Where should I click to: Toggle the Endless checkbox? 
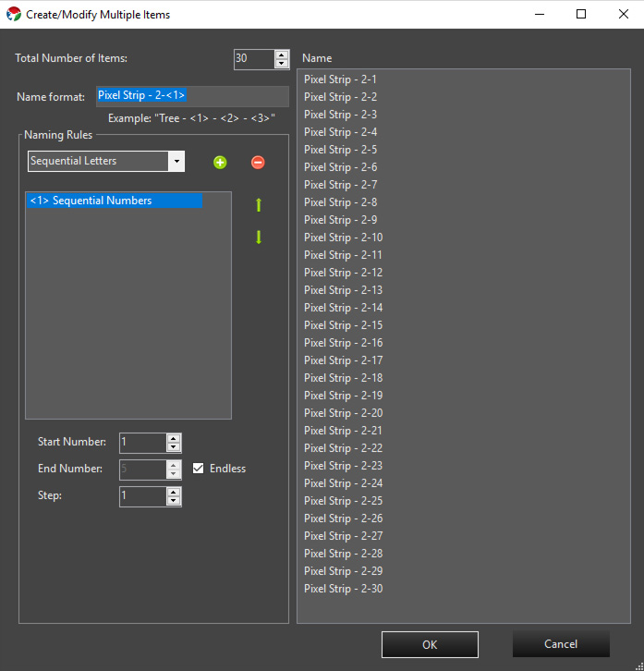(198, 469)
